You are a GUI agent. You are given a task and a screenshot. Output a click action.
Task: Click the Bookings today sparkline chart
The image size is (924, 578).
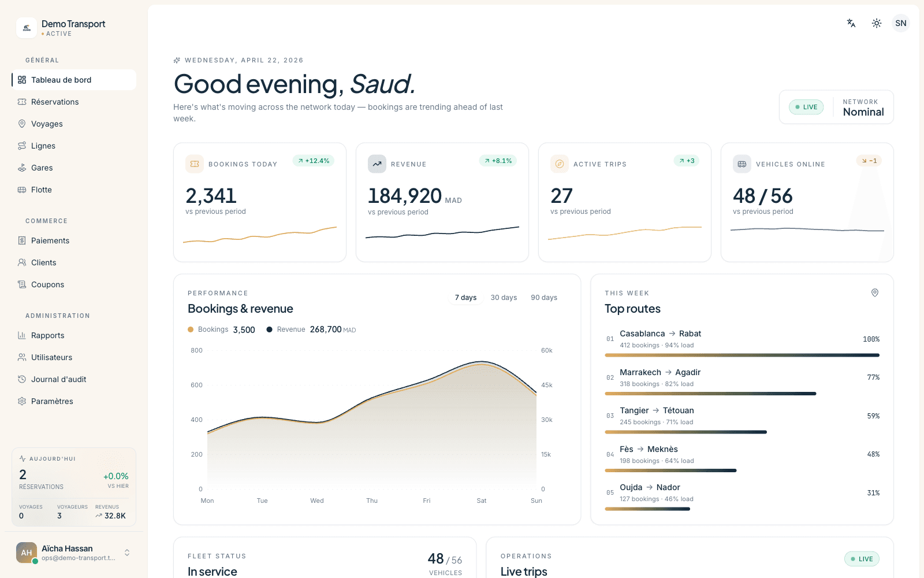(x=260, y=235)
